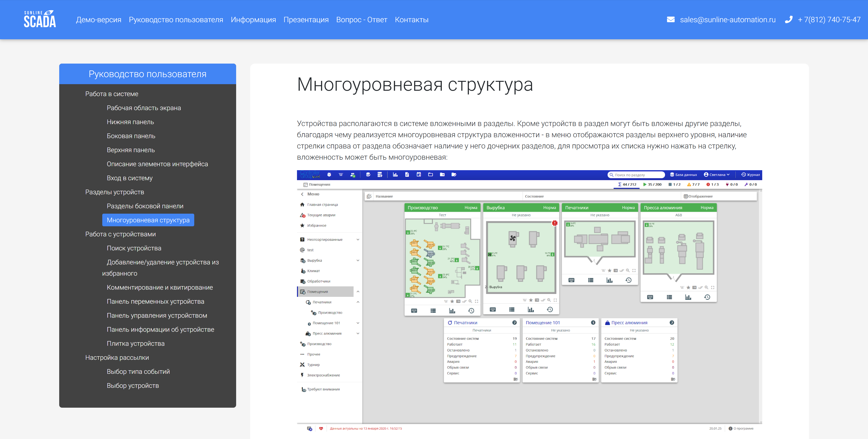Screen dimensions: 868x439
Task: Collapse the Помещения menu section
Action: coord(358,291)
